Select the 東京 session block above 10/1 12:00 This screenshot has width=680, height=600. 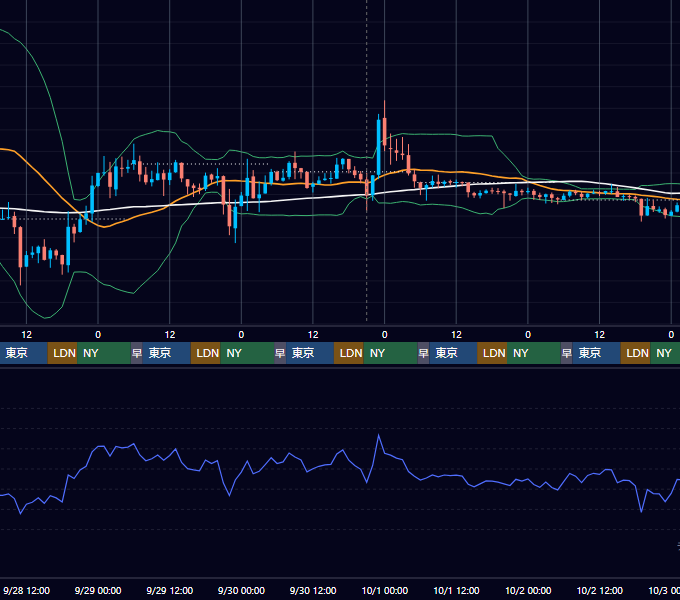pos(453,353)
